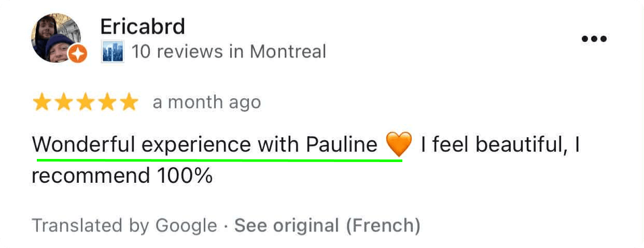644x248 pixels.
Task: Open the Ericabrd reviewer name
Action: pos(142,26)
